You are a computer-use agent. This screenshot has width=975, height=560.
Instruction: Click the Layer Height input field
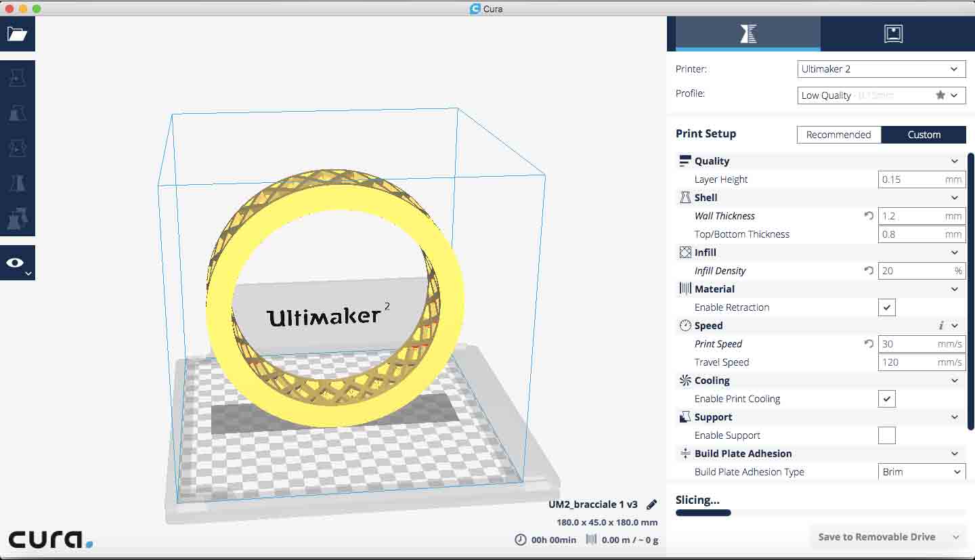coord(922,179)
